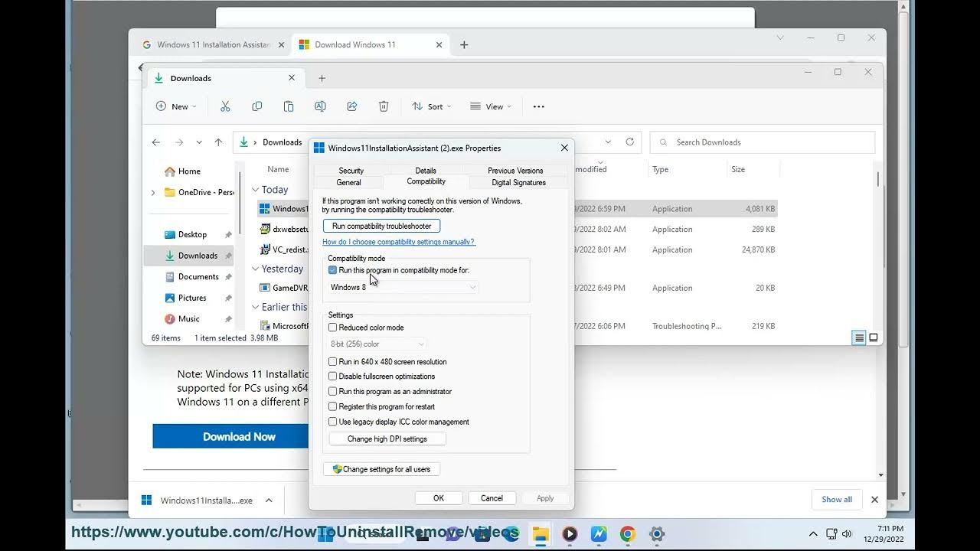980x551 pixels.
Task: Select Documents in the navigation pane
Action: pyautogui.click(x=198, y=276)
